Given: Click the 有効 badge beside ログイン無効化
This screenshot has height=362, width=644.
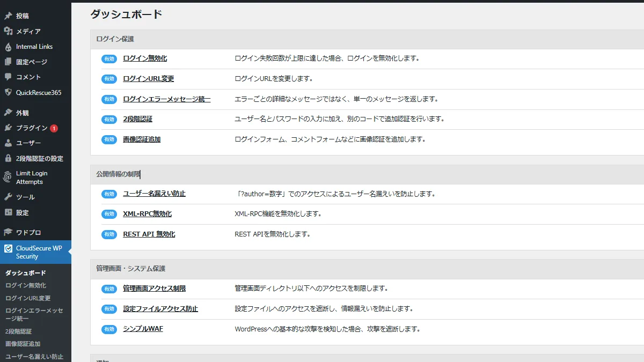Looking at the screenshot, I should click(x=109, y=58).
